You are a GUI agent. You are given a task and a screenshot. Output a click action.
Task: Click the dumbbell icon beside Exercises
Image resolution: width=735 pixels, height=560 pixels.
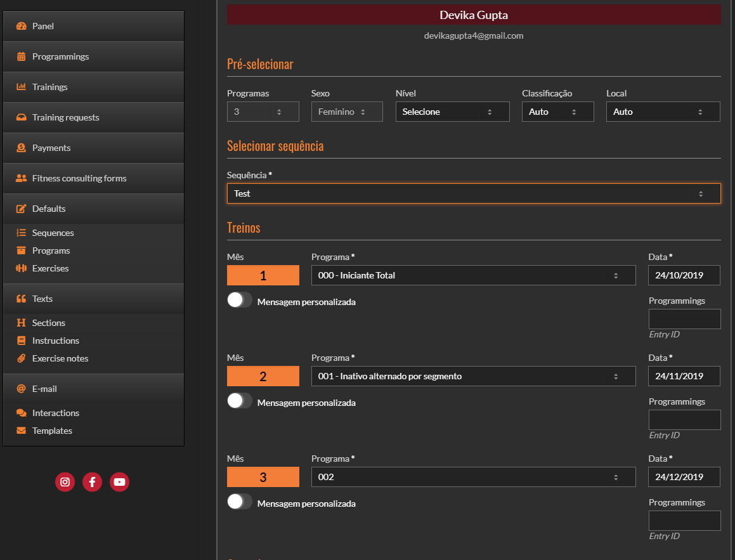[x=21, y=268]
